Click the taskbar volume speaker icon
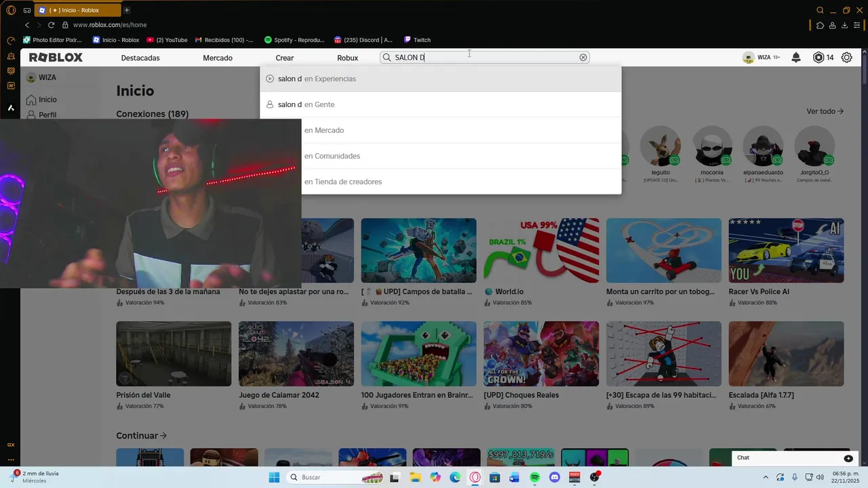 [x=820, y=477]
